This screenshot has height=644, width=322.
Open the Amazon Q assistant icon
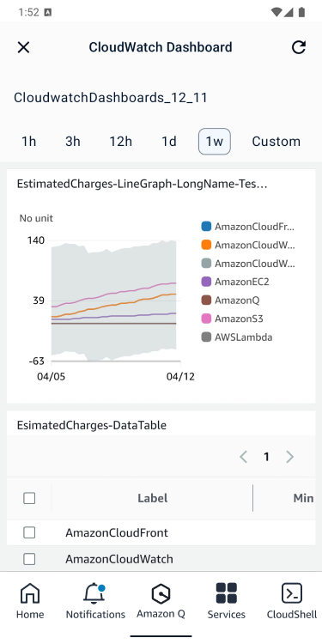pyautogui.click(x=161, y=593)
